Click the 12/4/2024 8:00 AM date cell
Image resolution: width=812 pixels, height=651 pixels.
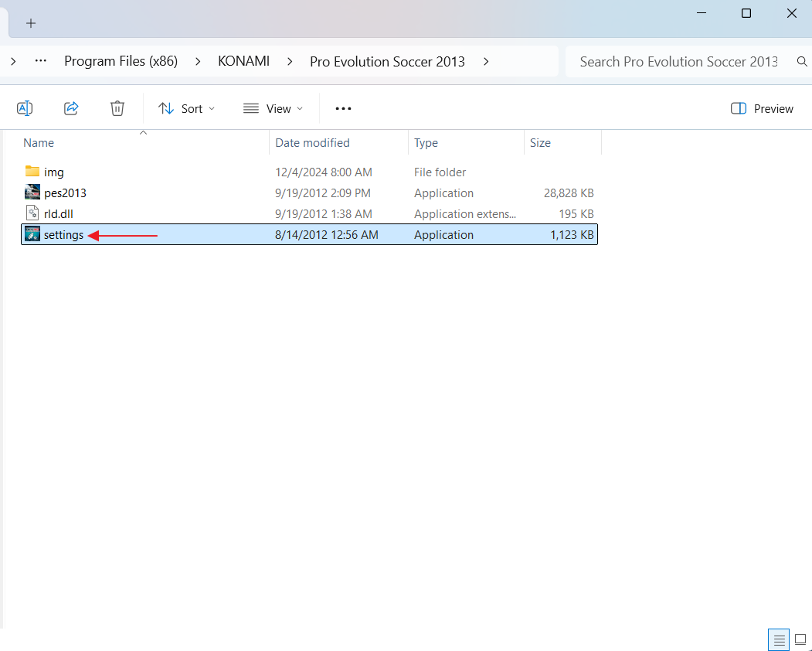click(324, 172)
